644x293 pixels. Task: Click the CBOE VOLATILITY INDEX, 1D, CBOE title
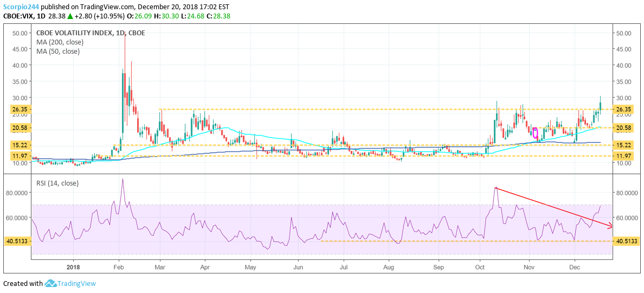(x=91, y=33)
